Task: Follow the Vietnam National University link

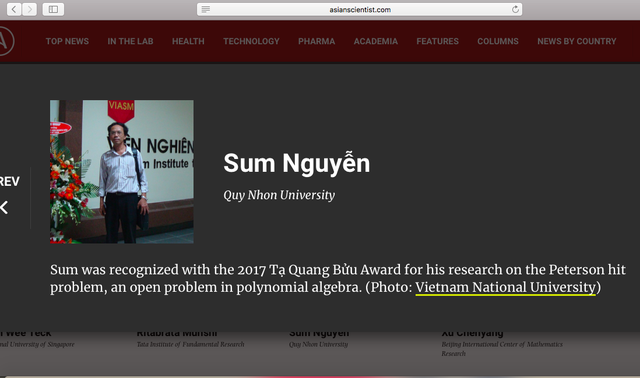Action: [x=505, y=287]
